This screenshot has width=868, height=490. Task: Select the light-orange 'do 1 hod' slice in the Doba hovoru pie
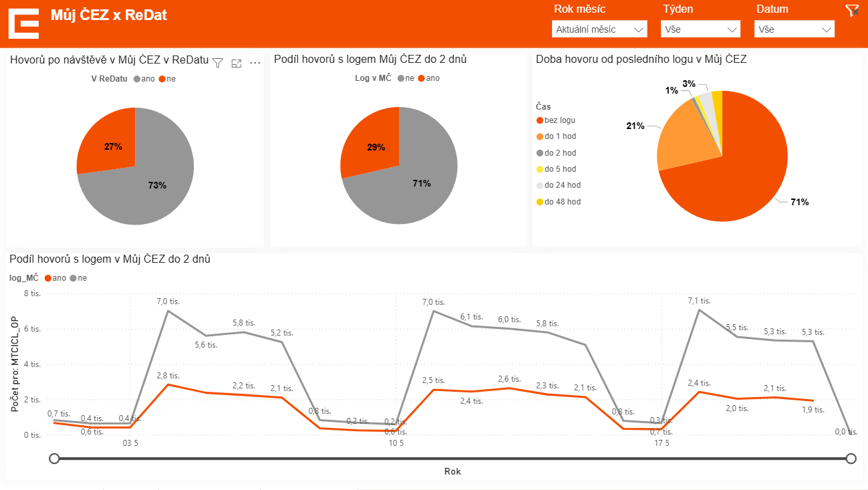pyautogui.click(x=685, y=142)
